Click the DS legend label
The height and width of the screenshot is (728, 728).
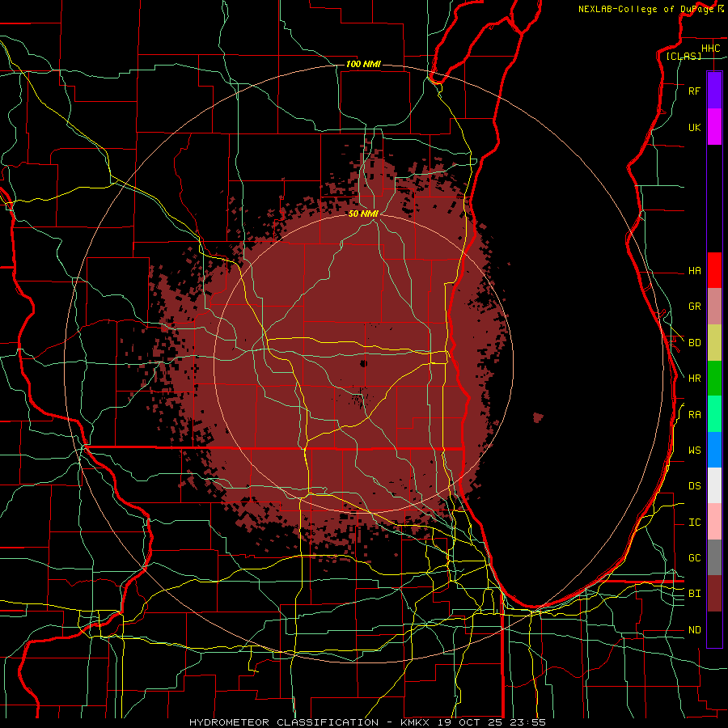click(694, 485)
